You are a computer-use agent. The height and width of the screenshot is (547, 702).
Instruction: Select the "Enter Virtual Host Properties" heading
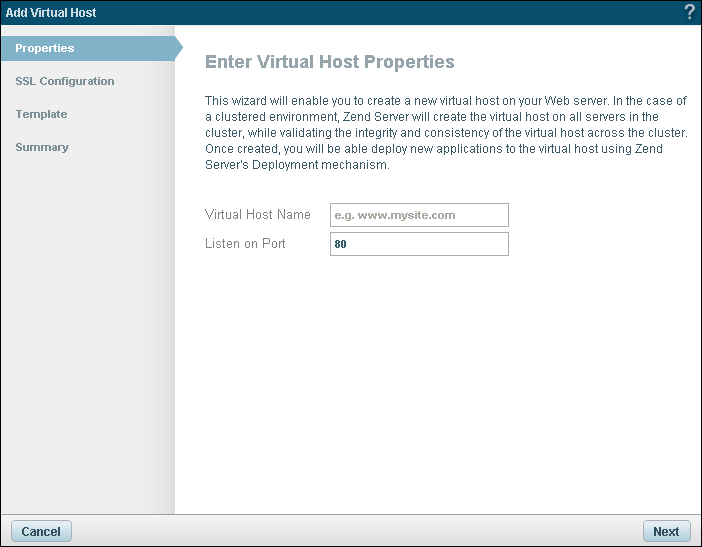coord(329,62)
